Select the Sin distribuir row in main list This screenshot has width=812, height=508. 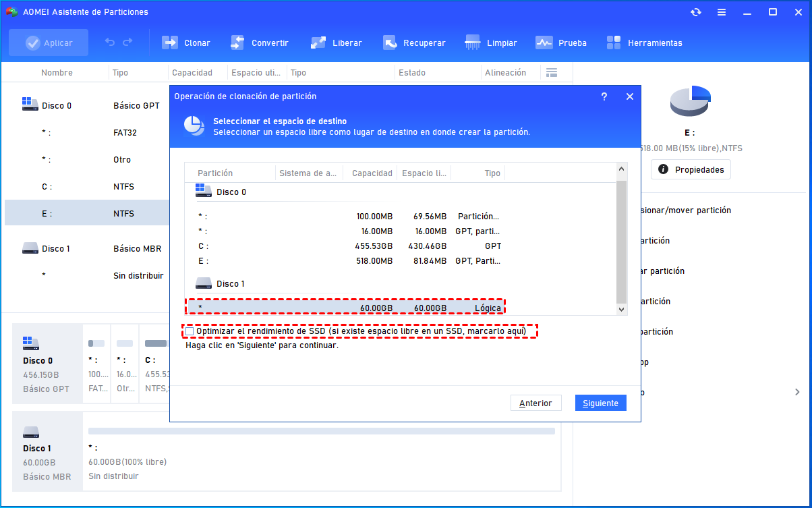[86, 275]
